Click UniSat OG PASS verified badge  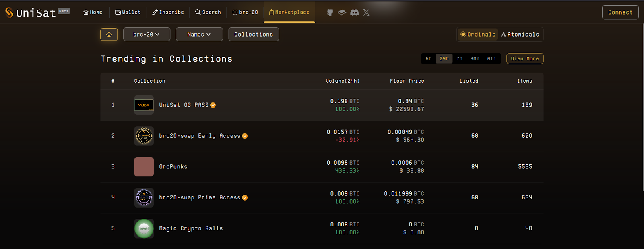tap(213, 105)
